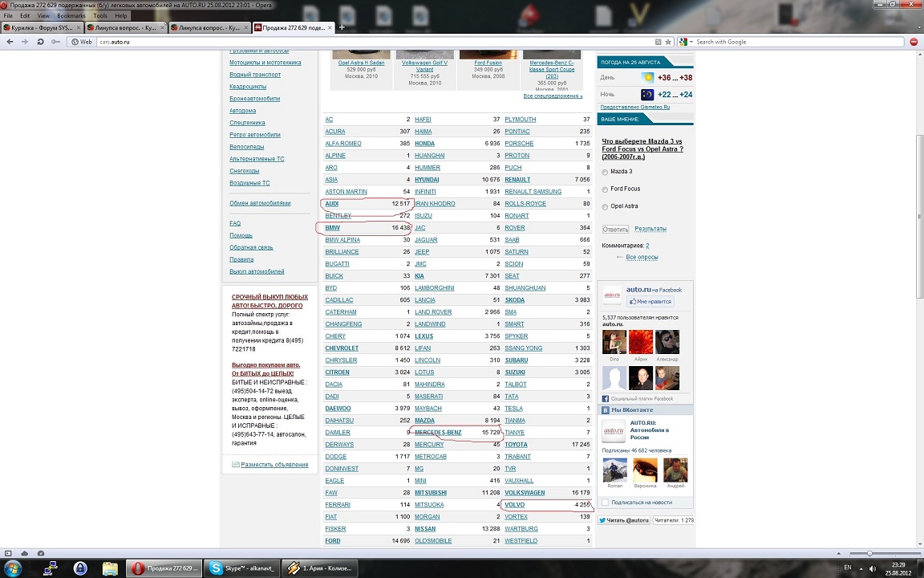The image size is (924, 578).
Task: Close the Курилка - Форум tab
Action: (79, 28)
